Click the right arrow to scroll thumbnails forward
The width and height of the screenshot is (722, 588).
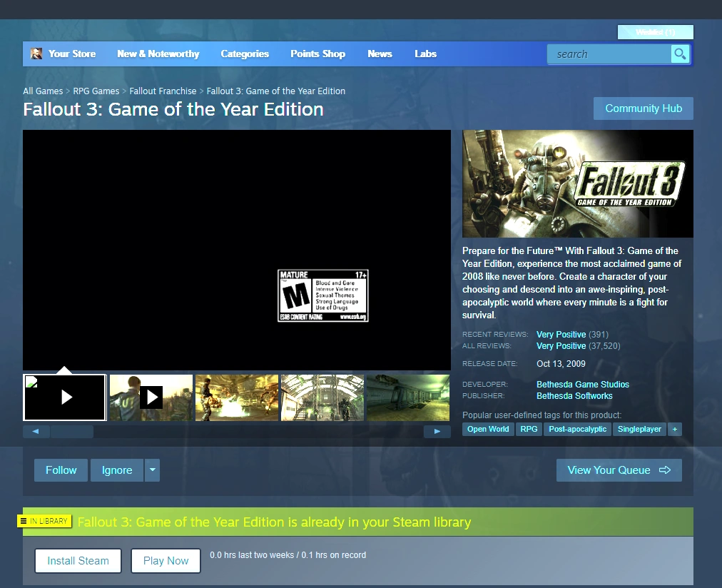point(437,431)
